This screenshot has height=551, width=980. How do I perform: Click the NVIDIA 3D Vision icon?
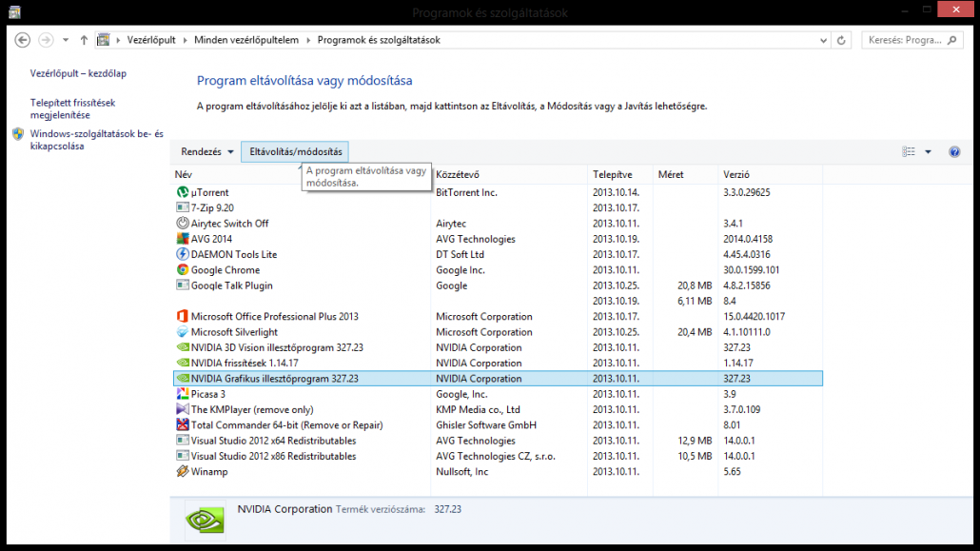[x=183, y=347]
